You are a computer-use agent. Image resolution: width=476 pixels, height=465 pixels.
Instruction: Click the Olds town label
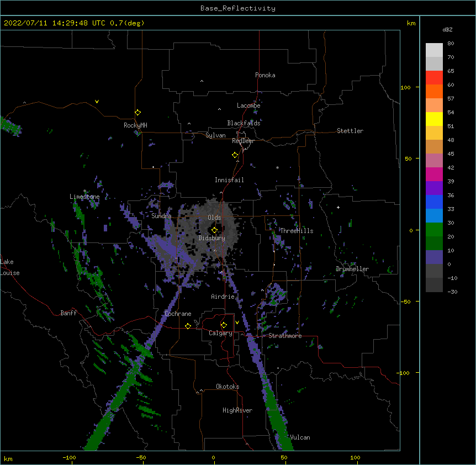(214, 218)
